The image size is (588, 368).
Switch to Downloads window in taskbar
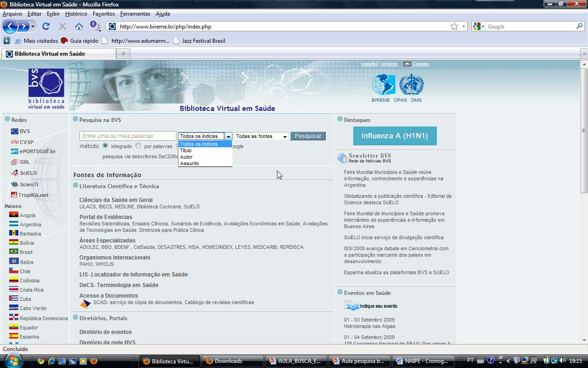point(232,361)
